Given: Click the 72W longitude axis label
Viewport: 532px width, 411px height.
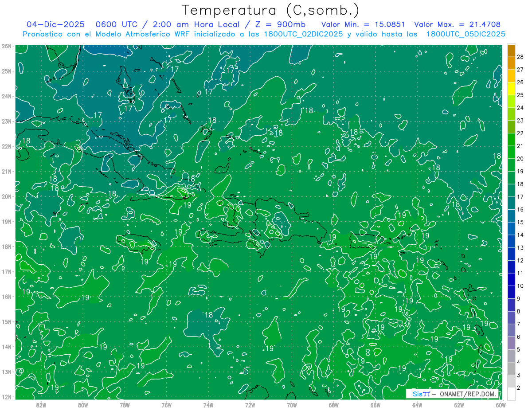Looking at the screenshot, I should [x=250, y=405].
